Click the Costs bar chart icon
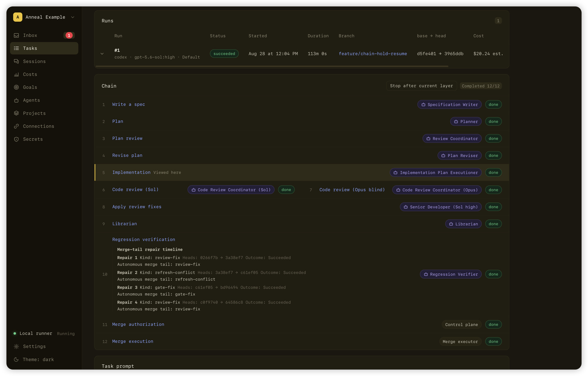Image resolution: width=588 pixels, height=376 pixels. click(x=16, y=74)
